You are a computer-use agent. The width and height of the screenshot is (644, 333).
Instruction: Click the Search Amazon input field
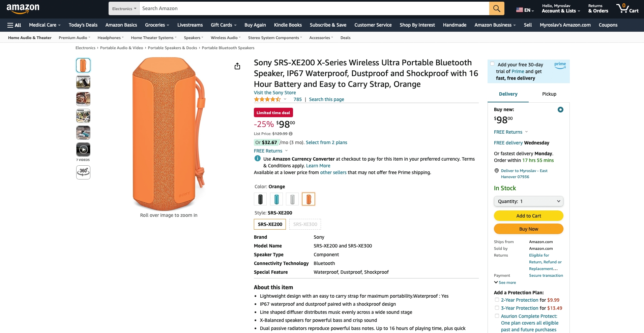[314, 8]
